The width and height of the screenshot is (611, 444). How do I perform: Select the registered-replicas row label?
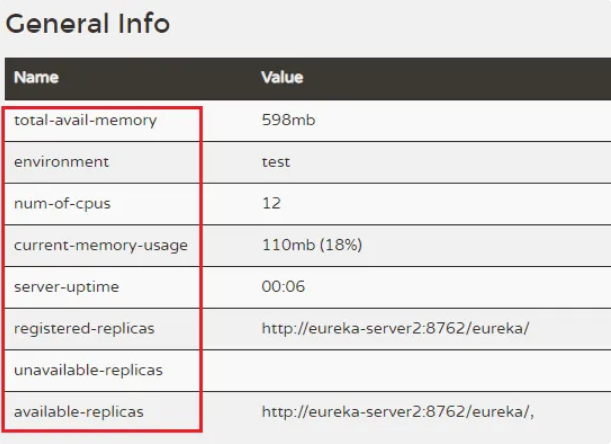(x=84, y=329)
